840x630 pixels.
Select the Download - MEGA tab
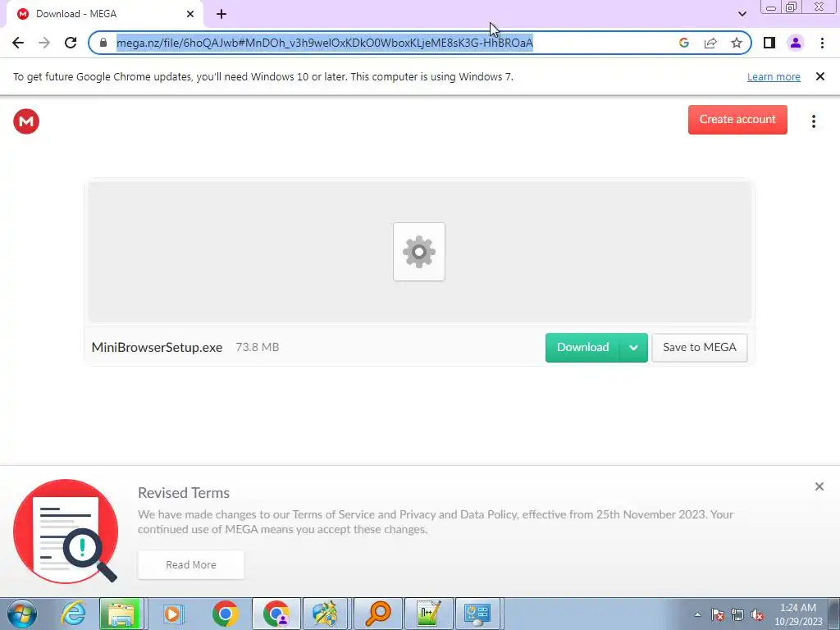[x=104, y=14]
